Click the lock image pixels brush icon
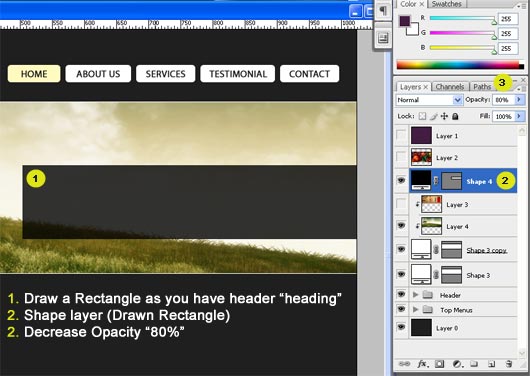This screenshot has width=530, height=376. click(x=433, y=116)
